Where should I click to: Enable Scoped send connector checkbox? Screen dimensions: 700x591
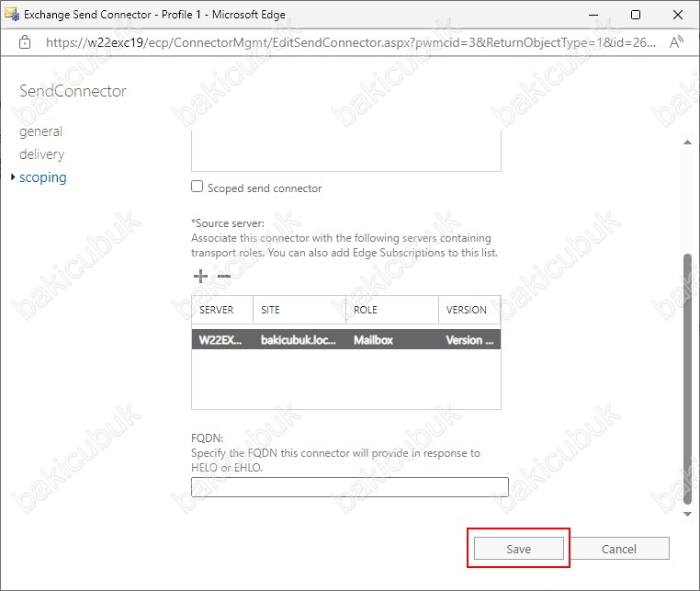[197, 187]
